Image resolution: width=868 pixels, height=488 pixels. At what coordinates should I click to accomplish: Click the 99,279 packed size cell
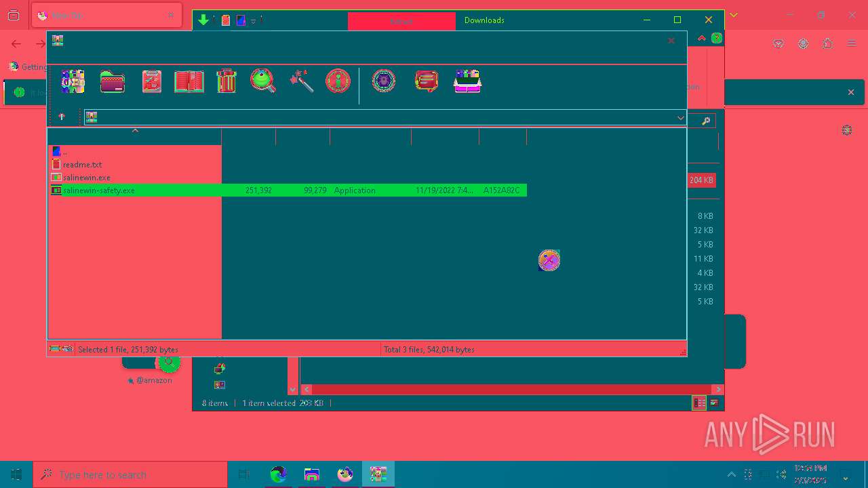(315, 190)
